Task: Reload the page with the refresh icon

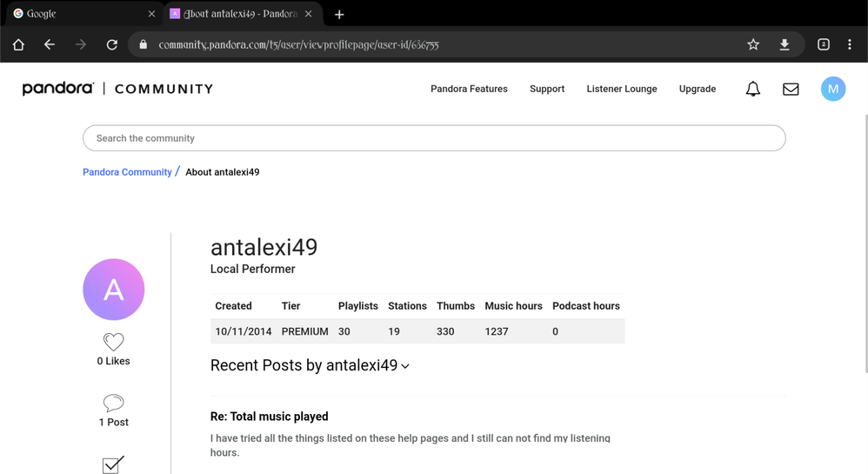Action: (x=112, y=44)
